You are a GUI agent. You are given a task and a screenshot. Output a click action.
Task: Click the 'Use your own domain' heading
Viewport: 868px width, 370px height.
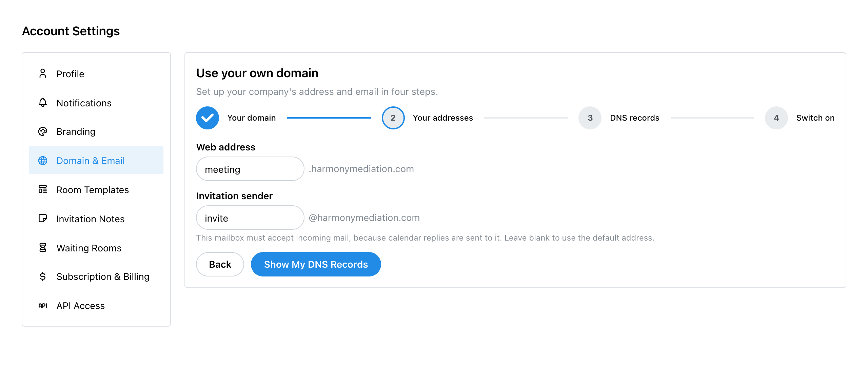[x=257, y=73]
